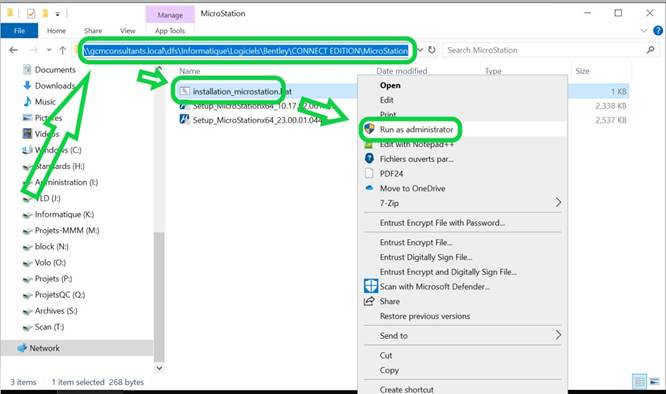Choose Entrust Digitally Sign File...
Screen dimensions: 666x394
point(426,257)
